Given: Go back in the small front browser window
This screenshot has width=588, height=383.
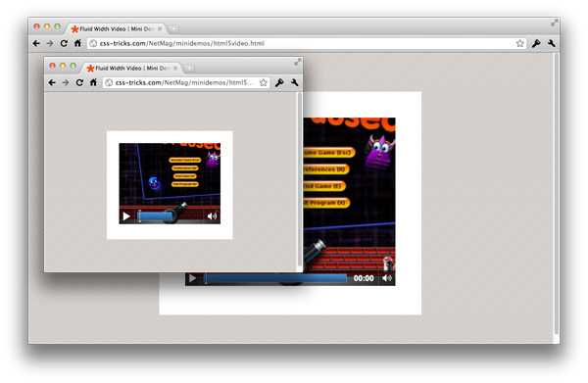Looking at the screenshot, I should 52,82.
